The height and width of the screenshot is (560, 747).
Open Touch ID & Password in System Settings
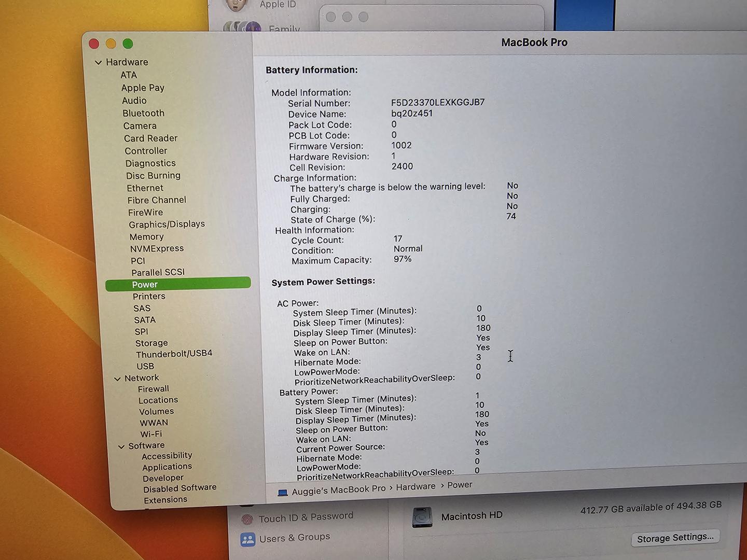click(x=306, y=517)
